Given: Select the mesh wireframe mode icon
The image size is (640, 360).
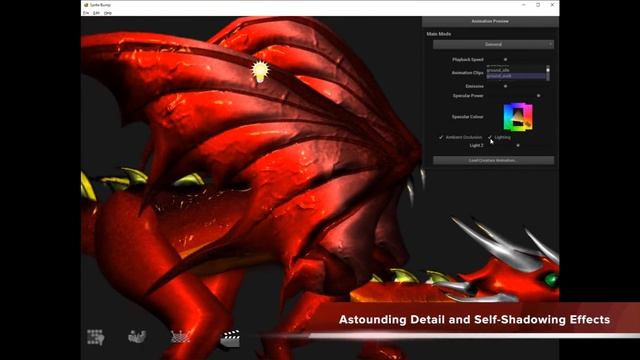Looking at the screenshot, I should click(180, 337).
